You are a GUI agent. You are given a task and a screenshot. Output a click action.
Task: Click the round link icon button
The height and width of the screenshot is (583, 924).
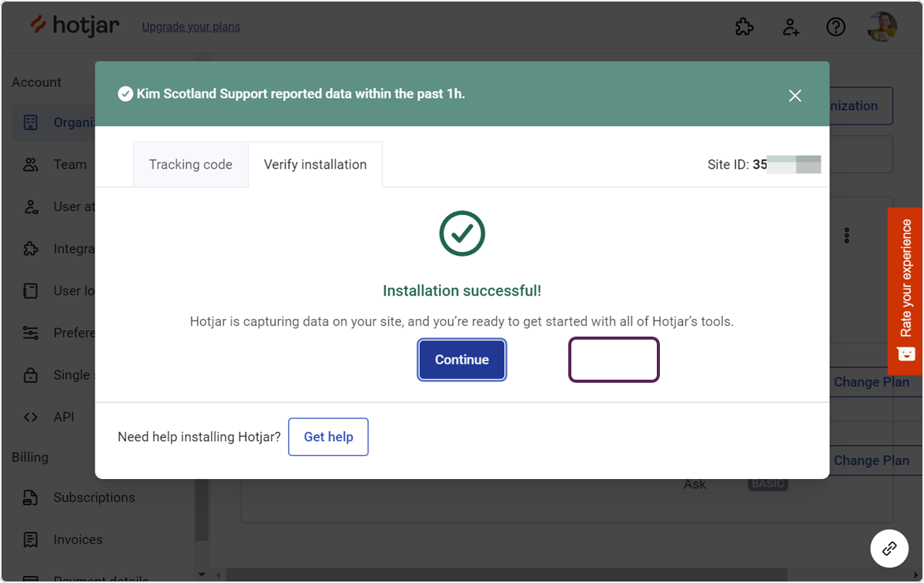pyautogui.click(x=889, y=548)
